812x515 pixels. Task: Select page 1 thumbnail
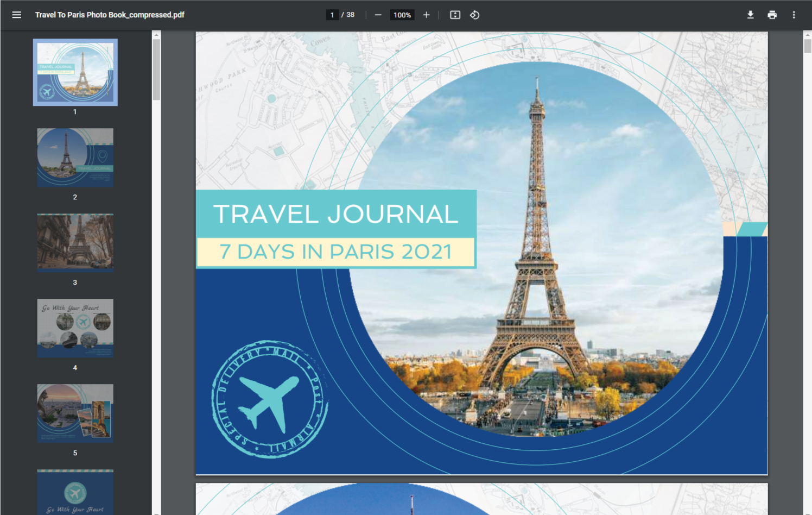(75, 72)
